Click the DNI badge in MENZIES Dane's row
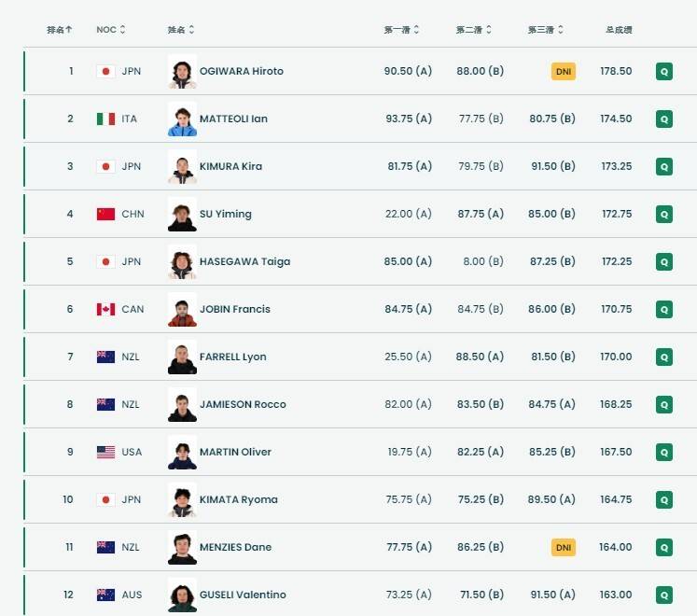697x616 pixels. click(563, 547)
